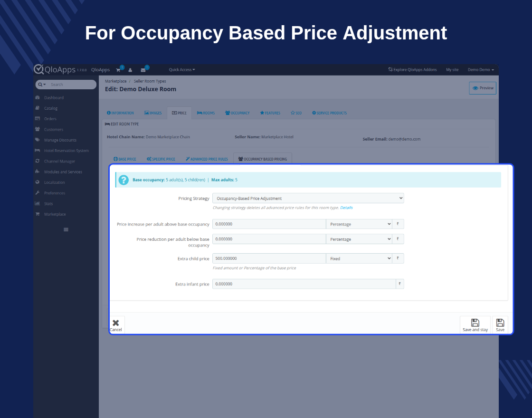Screen dimensions: 532x418
Task: Switch to the SEO tab
Action: click(296, 113)
